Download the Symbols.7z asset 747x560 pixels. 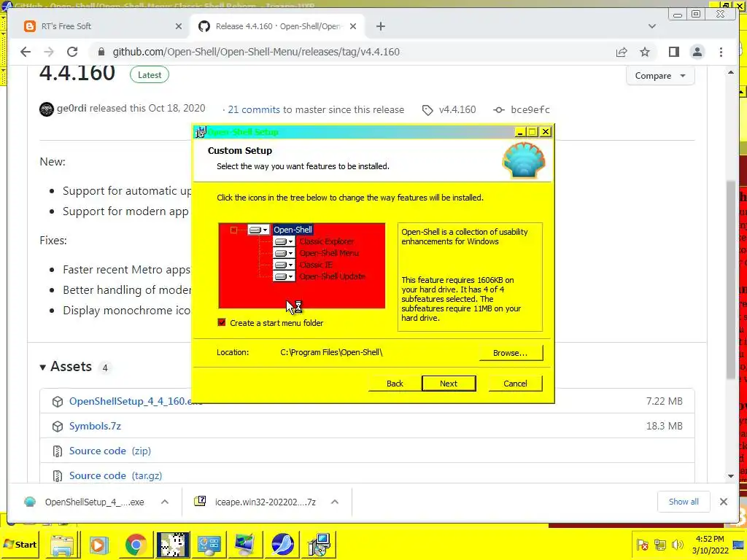coord(95,426)
